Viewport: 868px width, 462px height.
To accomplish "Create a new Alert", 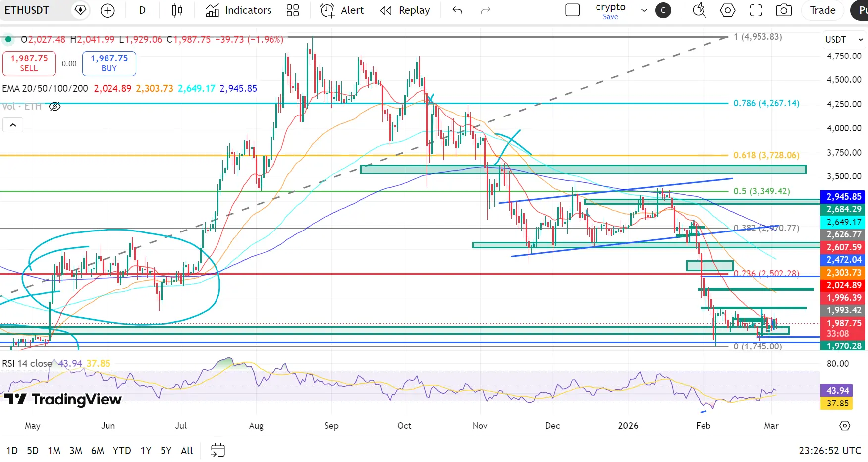I will 342,10.
